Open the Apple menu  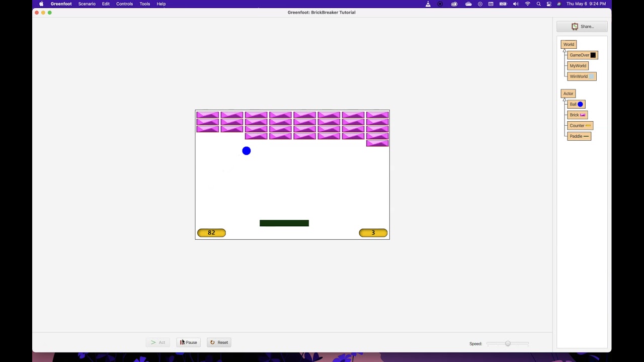tap(41, 4)
